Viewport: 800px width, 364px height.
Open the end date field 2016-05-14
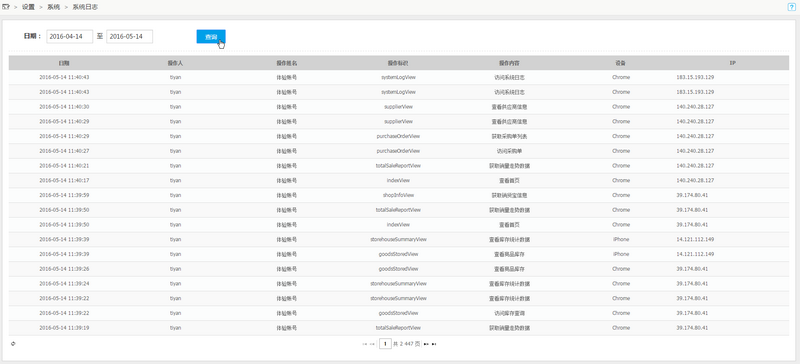click(130, 37)
